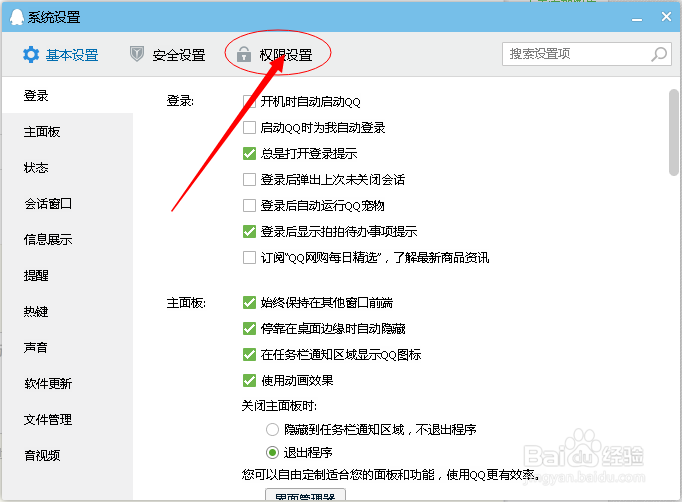Viewport: 682px width, 502px height.
Task: Check 订阅QQ网购每日精选 option
Action: (249, 258)
